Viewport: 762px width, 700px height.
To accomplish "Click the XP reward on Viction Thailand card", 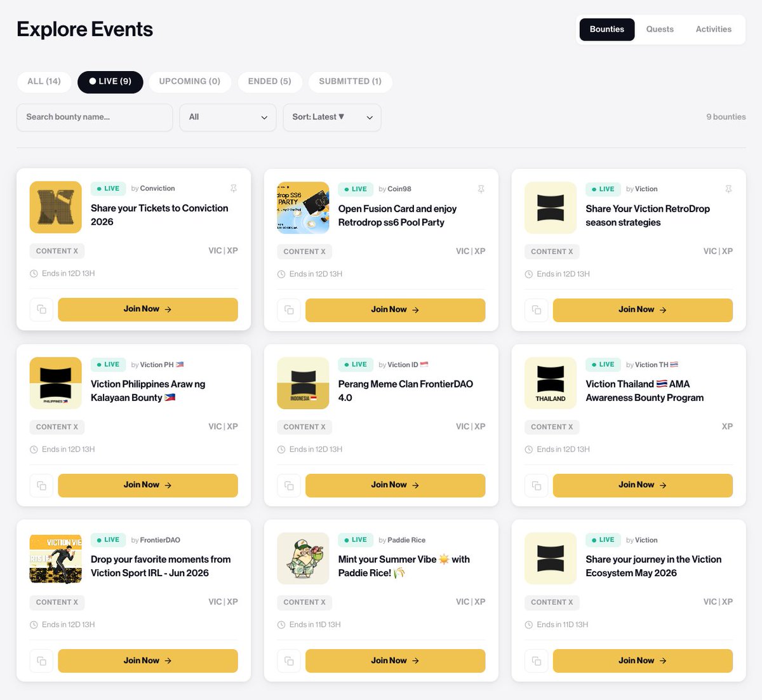I will tap(727, 426).
